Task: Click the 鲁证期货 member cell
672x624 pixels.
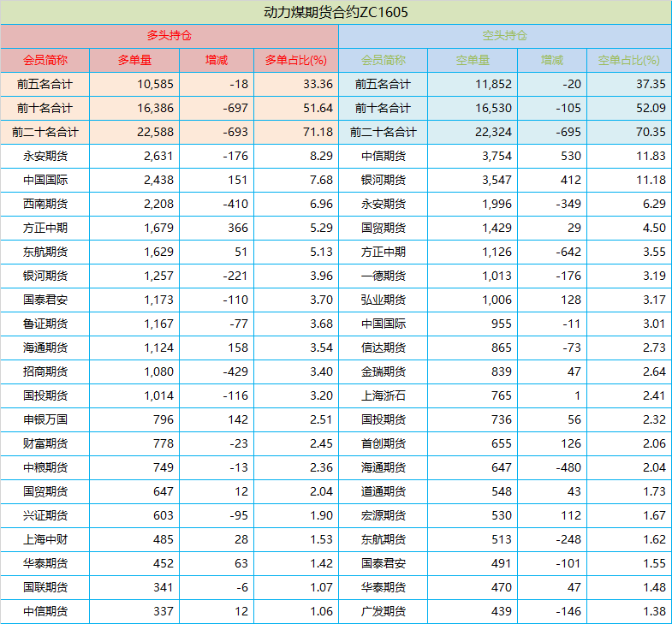Action: point(45,324)
